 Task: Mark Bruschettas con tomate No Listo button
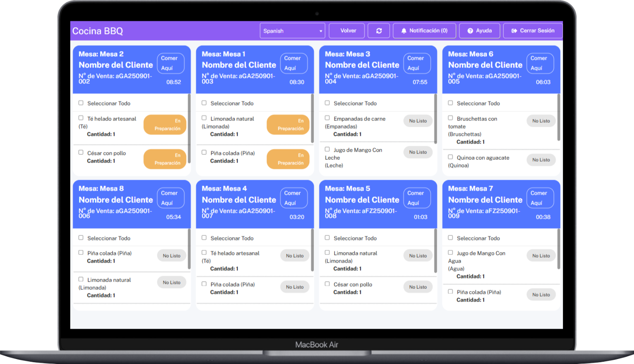pyautogui.click(x=541, y=121)
